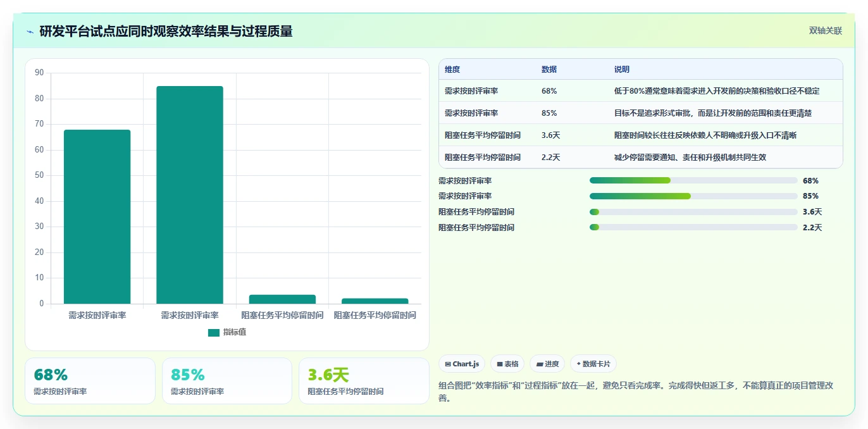Image resolution: width=868 pixels, height=429 pixels.
Task: Click the dashboard title 研发平台试点应同时观察效率结果与过程质量
Action: pyautogui.click(x=166, y=32)
